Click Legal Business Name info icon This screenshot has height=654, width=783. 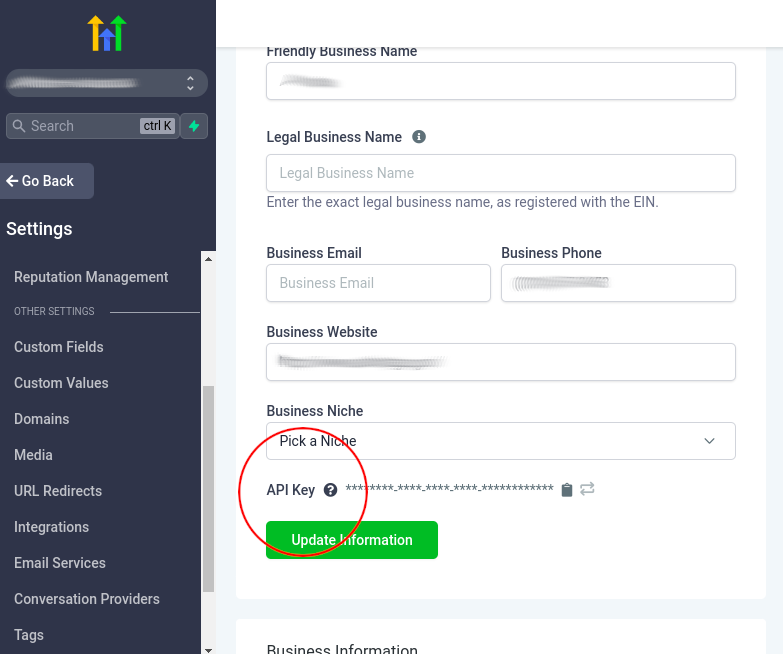point(419,137)
